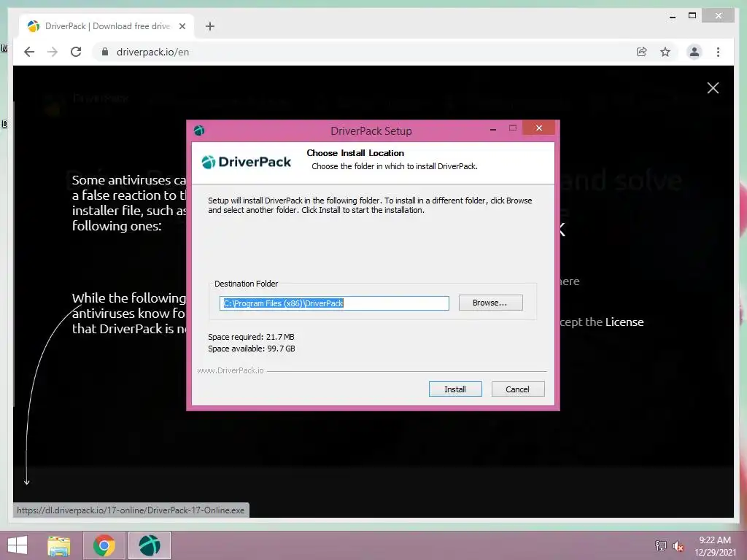
Task: Click DriverPack Setup title bar icon
Action: click(x=199, y=131)
